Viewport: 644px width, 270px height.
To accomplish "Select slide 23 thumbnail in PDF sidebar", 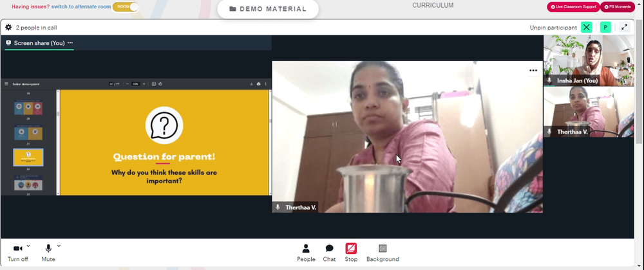I will [x=28, y=183].
